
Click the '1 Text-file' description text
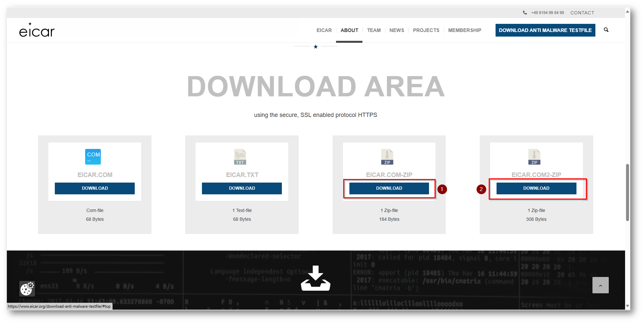tap(242, 210)
